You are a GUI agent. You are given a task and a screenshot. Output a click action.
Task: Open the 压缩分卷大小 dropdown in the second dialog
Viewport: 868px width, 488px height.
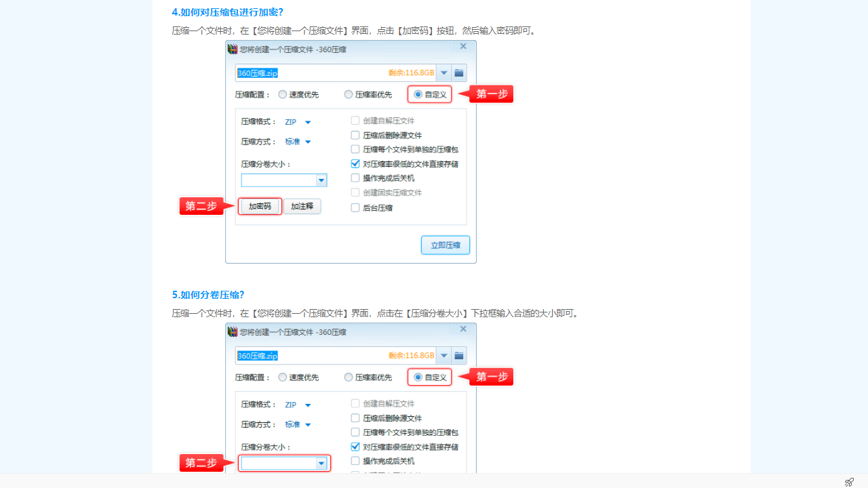tap(321, 463)
